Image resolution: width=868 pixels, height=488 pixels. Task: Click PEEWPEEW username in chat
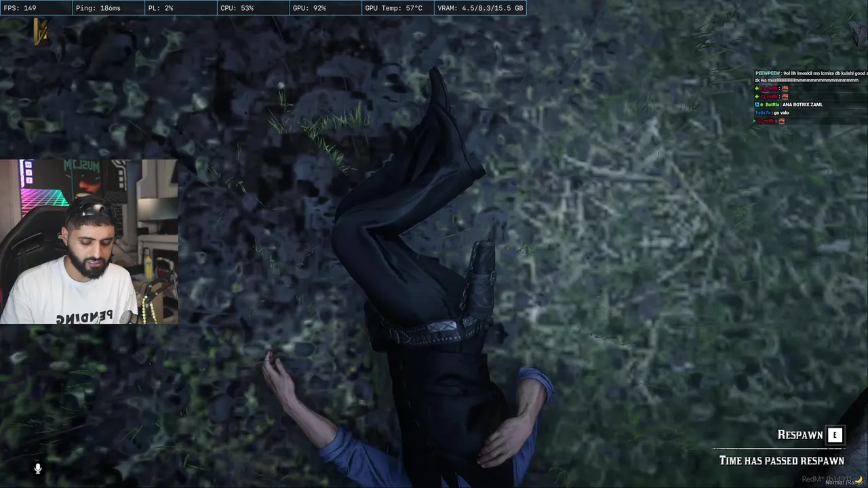tap(768, 73)
